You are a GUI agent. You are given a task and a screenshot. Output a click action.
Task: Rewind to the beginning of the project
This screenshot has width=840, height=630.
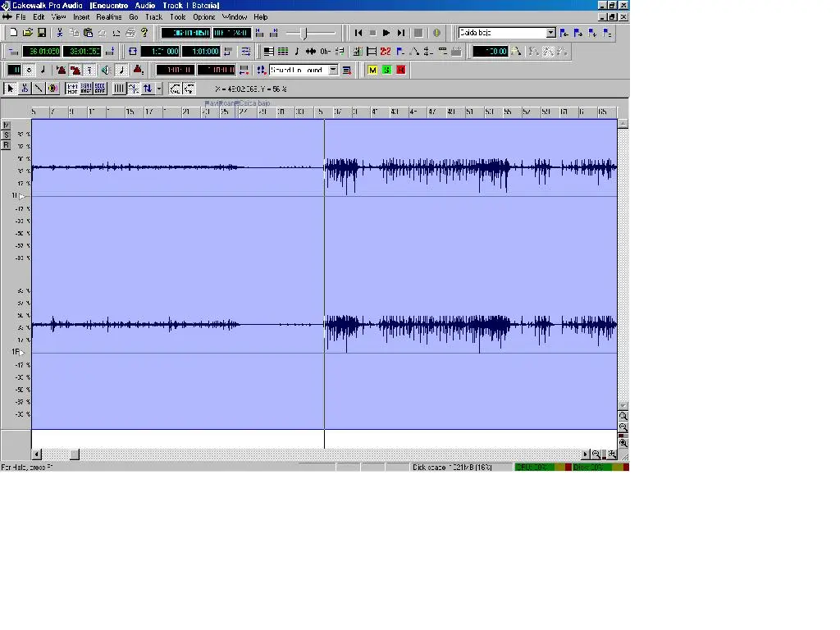point(358,33)
